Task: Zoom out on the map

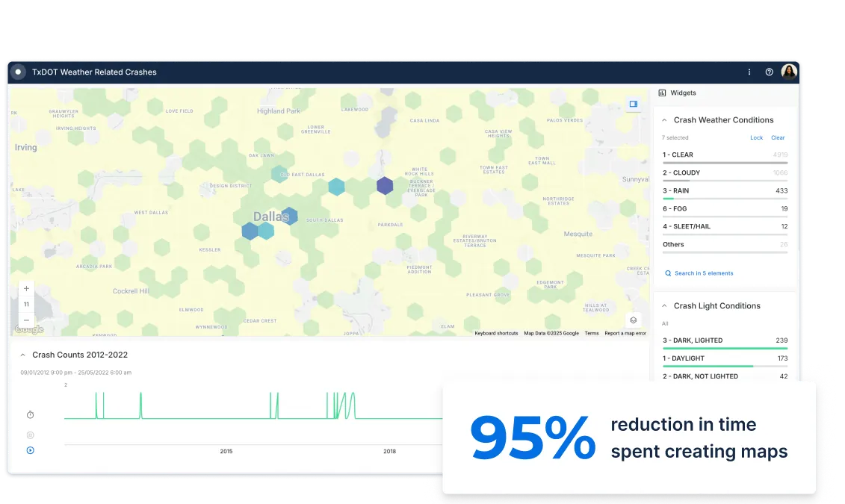Action: click(x=27, y=320)
